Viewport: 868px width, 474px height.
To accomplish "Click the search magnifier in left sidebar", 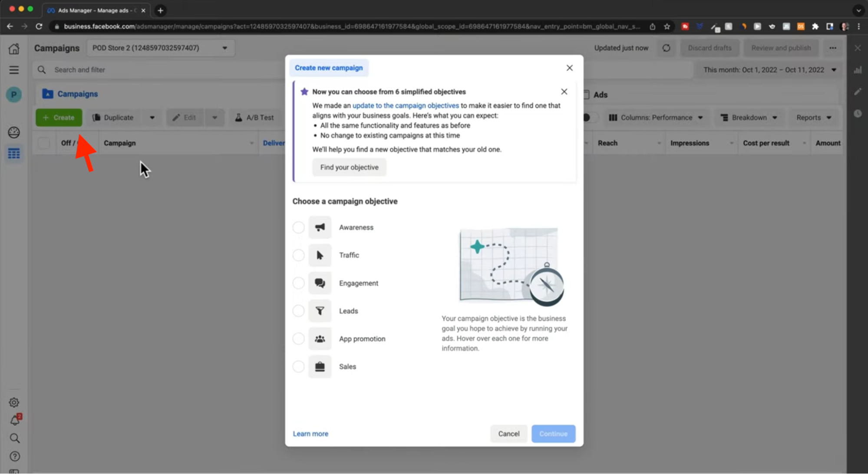I will tap(14, 438).
